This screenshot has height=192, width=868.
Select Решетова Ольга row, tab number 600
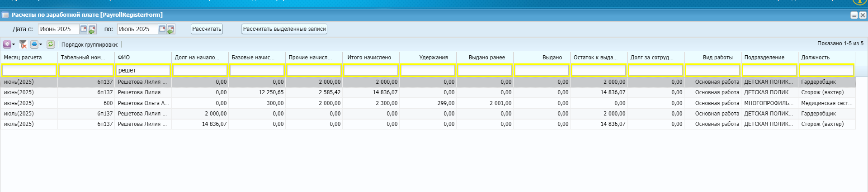428,103
